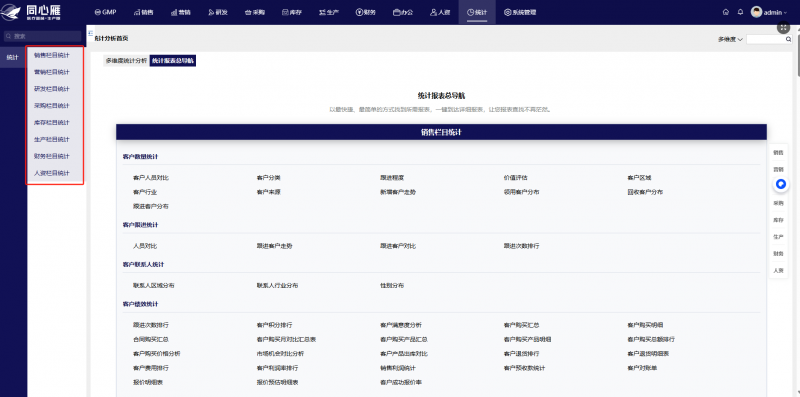Open the 多维度 dropdown
The width and height of the screenshot is (800, 397).
[x=730, y=39]
